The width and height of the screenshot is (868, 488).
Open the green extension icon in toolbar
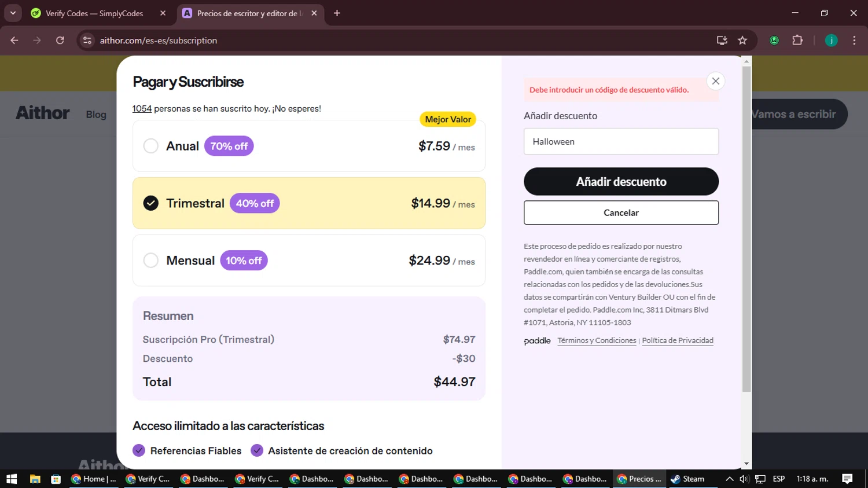click(774, 41)
